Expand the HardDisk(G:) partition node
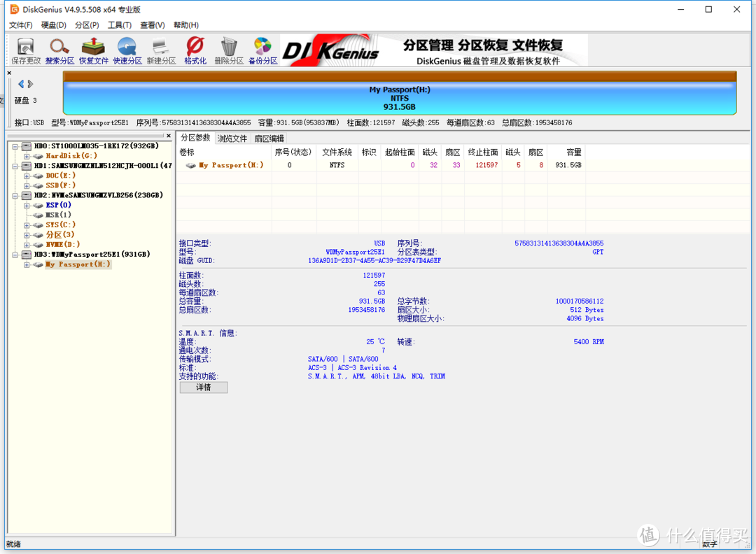 [x=27, y=156]
